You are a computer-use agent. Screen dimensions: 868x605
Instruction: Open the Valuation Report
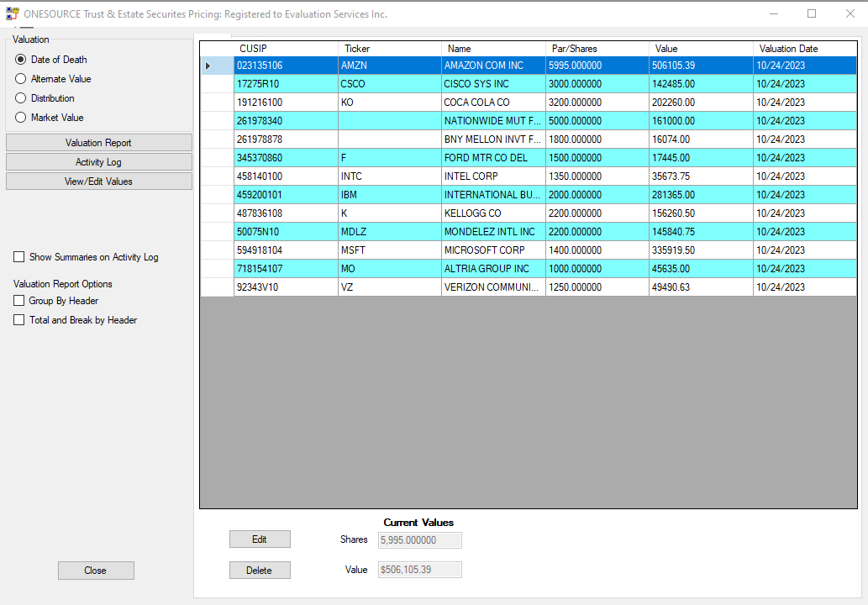pos(99,142)
